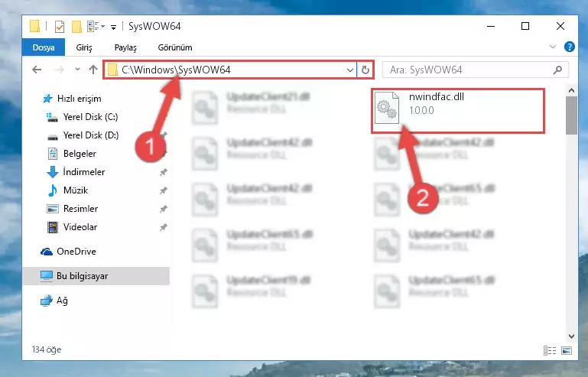Go back with the left arrow
Viewport: 588px width, 377px height.
[37, 70]
